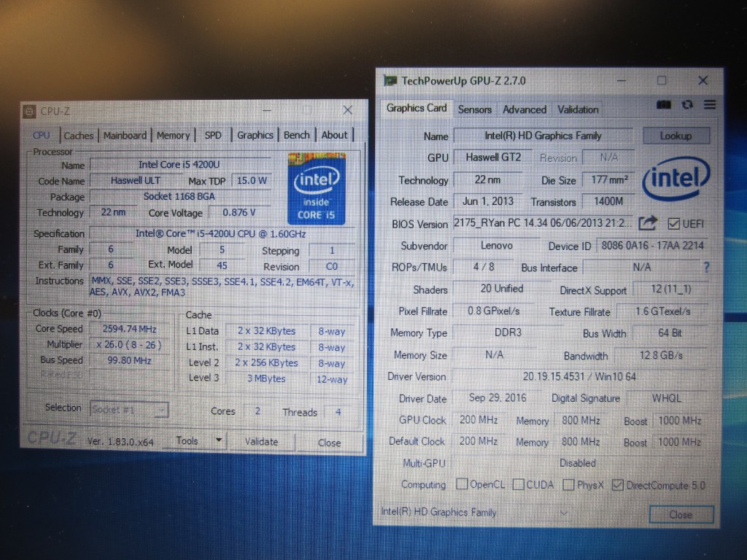Click the Close button in GPU-Z

(681, 515)
